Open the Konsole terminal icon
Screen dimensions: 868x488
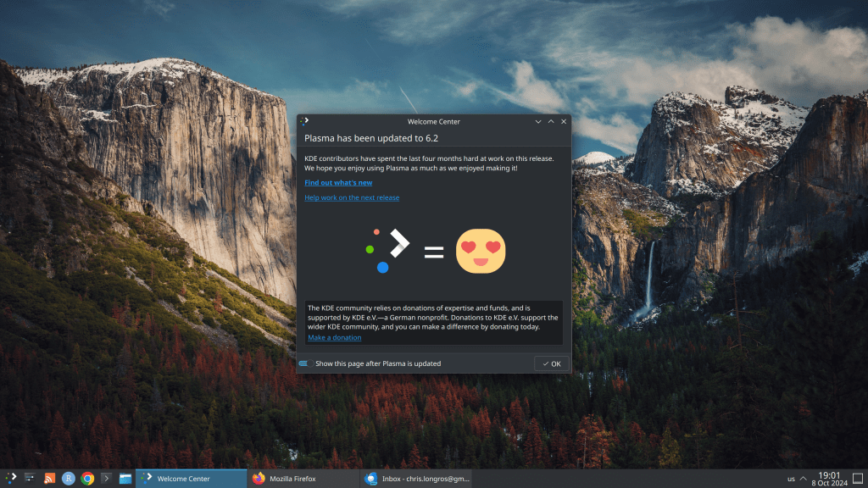pos(107,479)
